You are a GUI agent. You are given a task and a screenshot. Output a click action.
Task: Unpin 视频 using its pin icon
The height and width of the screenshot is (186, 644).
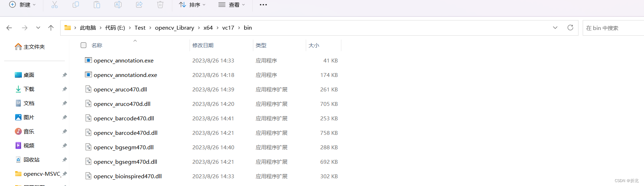click(x=64, y=145)
